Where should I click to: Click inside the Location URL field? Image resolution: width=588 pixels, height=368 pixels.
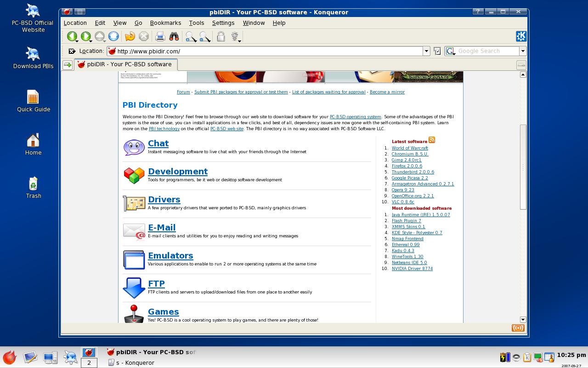265,51
